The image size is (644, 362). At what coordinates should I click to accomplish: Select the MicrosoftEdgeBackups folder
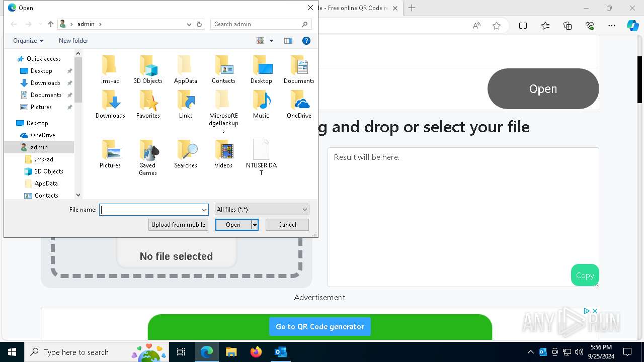click(x=223, y=111)
